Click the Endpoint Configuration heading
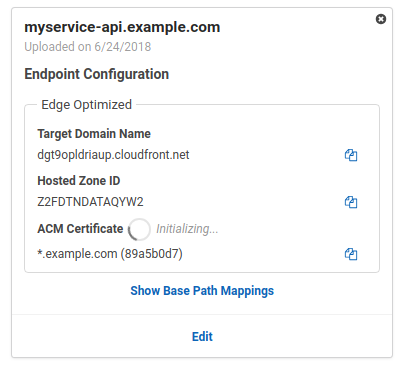 (x=97, y=74)
